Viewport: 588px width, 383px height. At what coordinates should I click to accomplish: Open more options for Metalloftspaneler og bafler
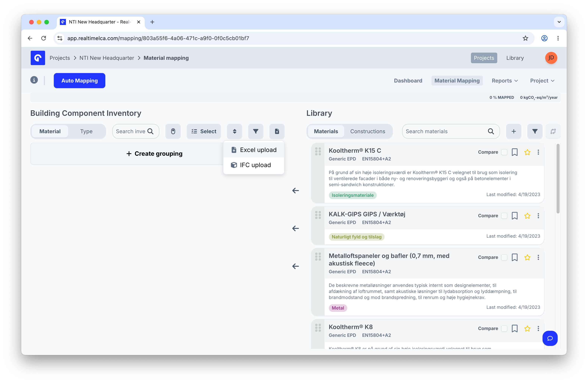click(538, 257)
